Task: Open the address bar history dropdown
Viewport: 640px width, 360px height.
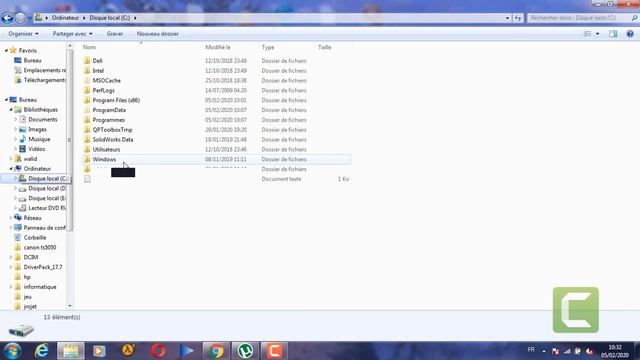Action: [x=507, y=18]
